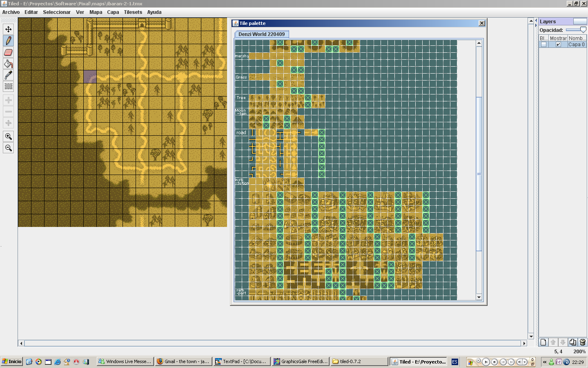Open the Tilesets menu
The image size is (588, 368).
(133, 12)
